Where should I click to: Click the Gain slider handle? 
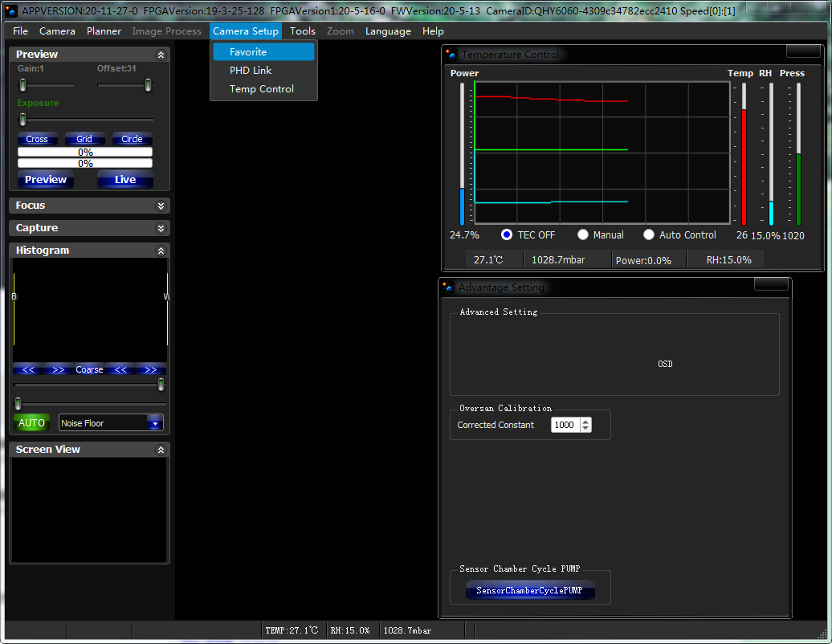pos(22,85)
